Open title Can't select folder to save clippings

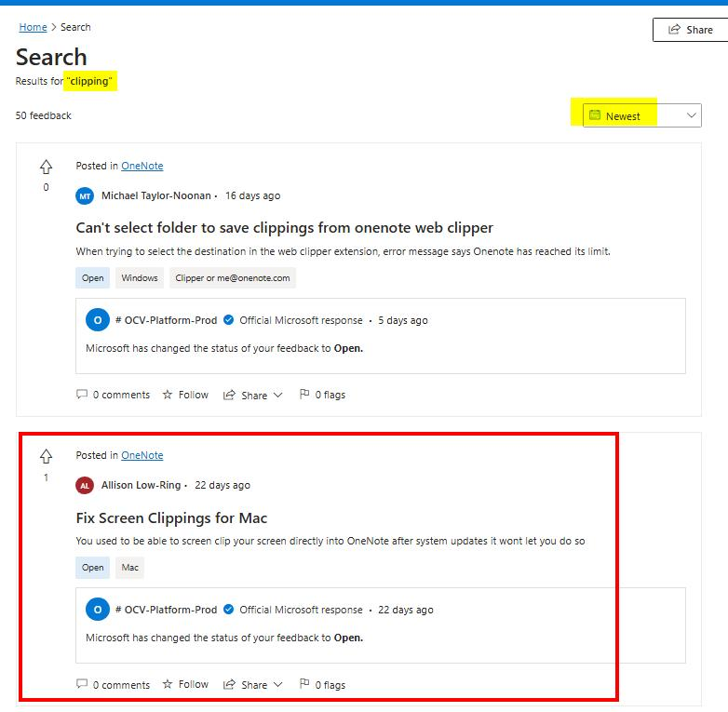click(284, 228)
